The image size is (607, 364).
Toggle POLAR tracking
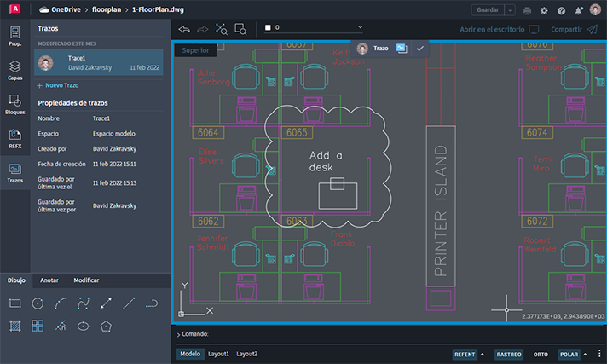click(x=569, y=355)
